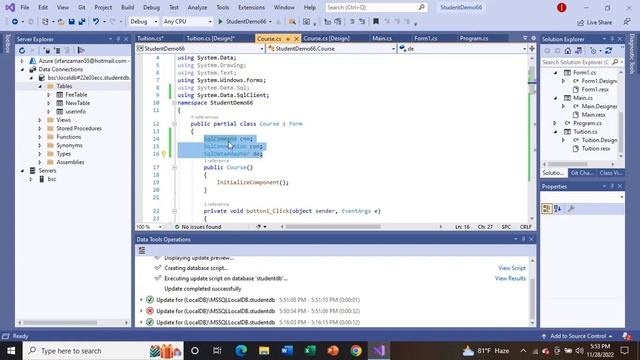Switch to the Git Changes tab
This screenshot has height=360, width=640.
tap(582, 173)
